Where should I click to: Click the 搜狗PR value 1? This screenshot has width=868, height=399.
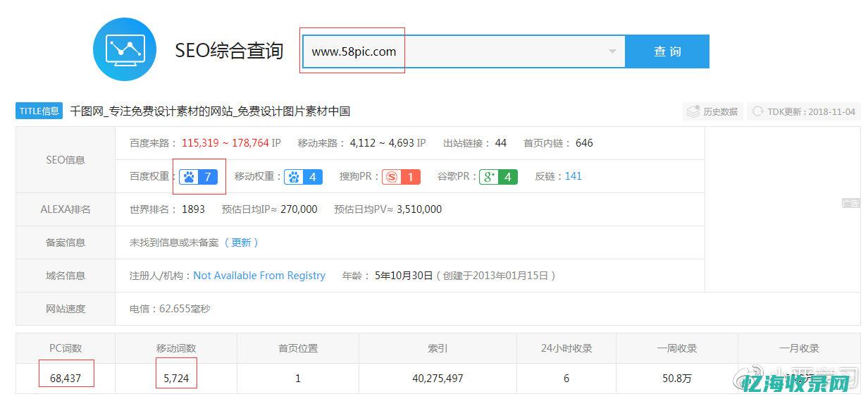411,177
